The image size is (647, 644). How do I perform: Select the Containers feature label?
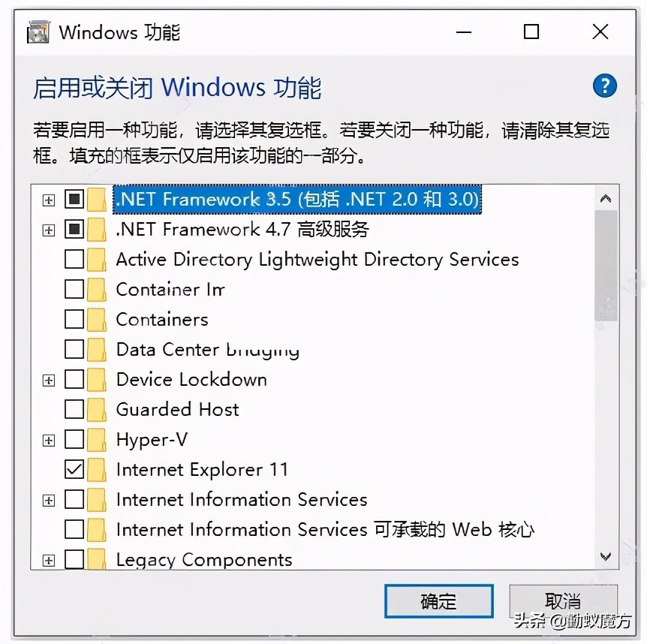point(162,319)
